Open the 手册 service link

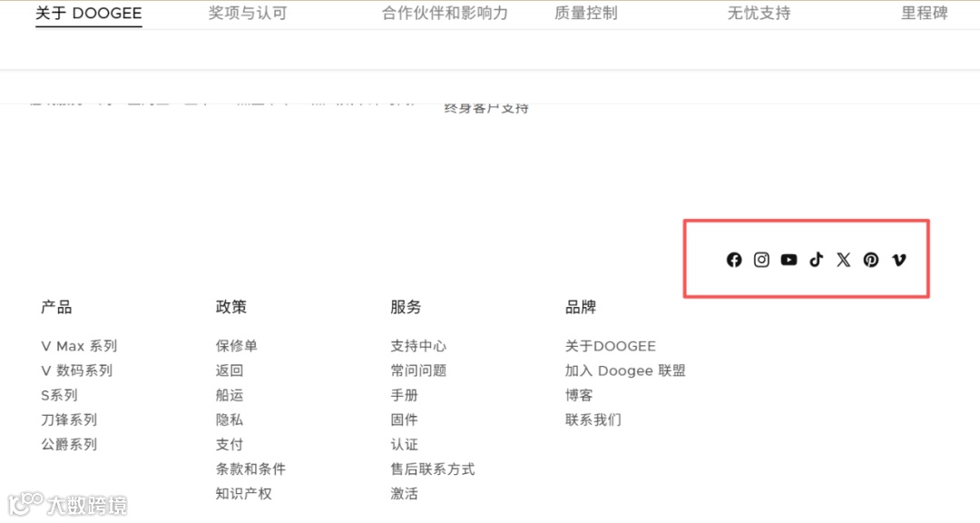point(405,395)
